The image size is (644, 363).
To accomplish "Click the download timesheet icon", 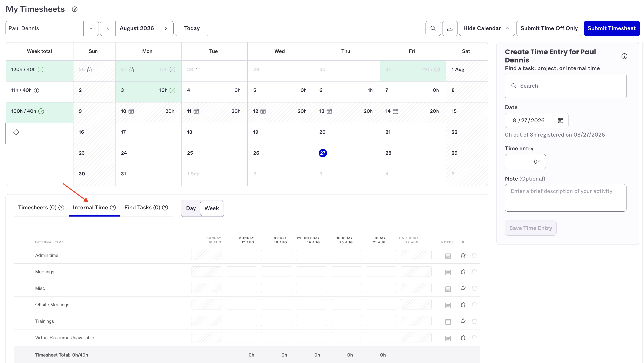I will 450,28.
